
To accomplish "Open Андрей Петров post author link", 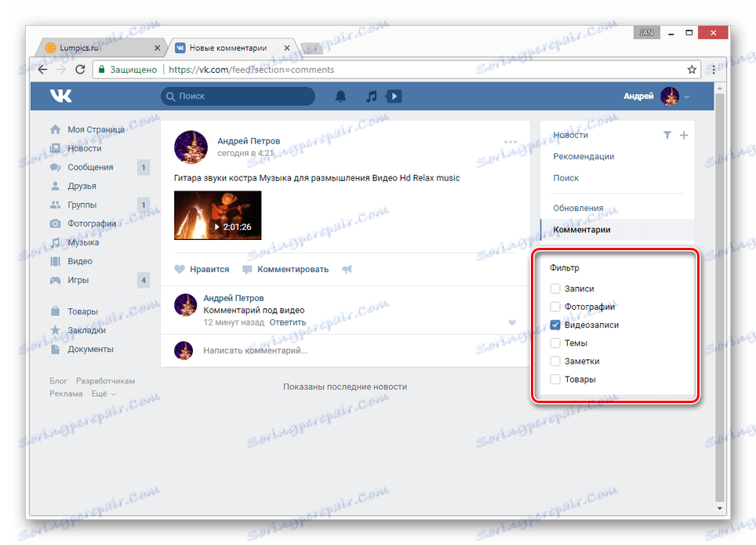I will point(249,141).
